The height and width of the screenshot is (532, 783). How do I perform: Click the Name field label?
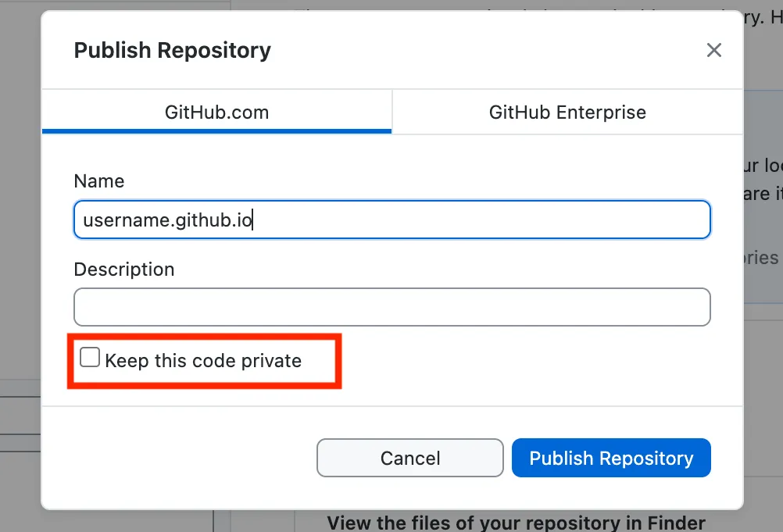click(98, 180)
